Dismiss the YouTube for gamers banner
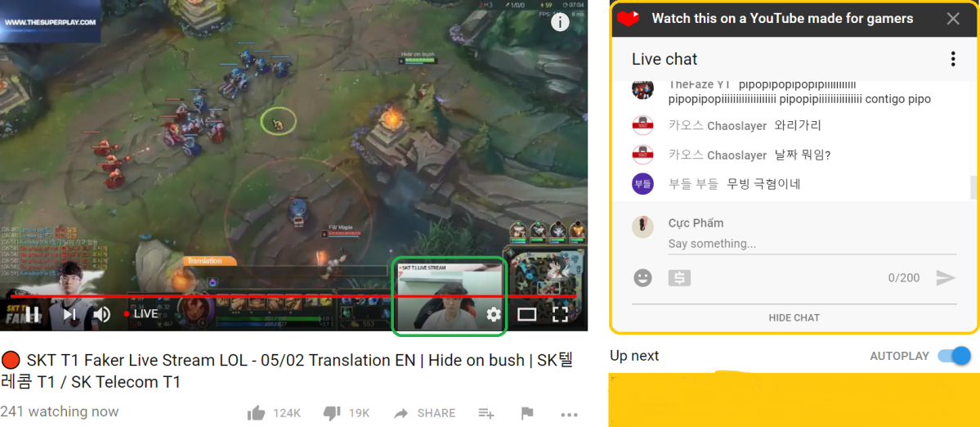Screen dimensions: 980x427 (952, 18)
